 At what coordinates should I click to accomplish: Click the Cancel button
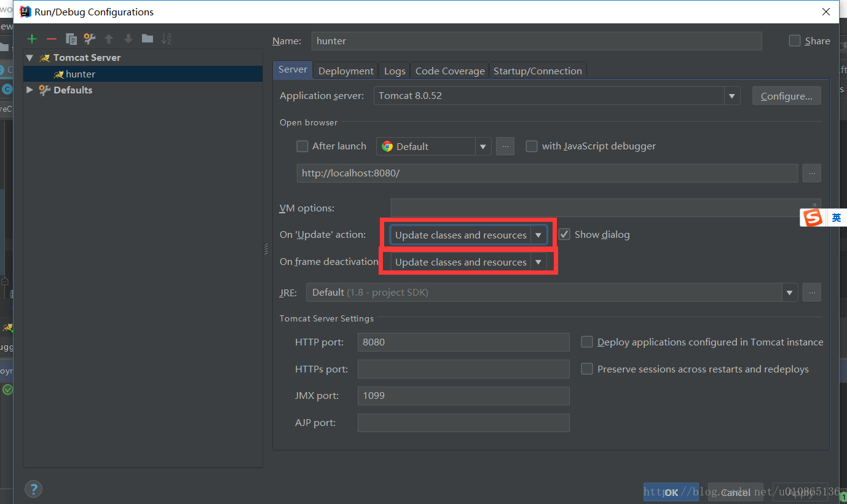pos(736,492)
